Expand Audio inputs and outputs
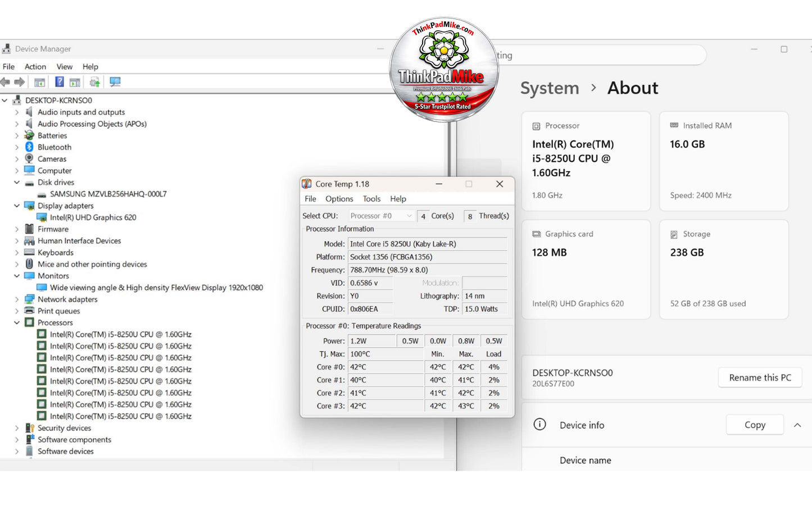 tap(17, 112)
